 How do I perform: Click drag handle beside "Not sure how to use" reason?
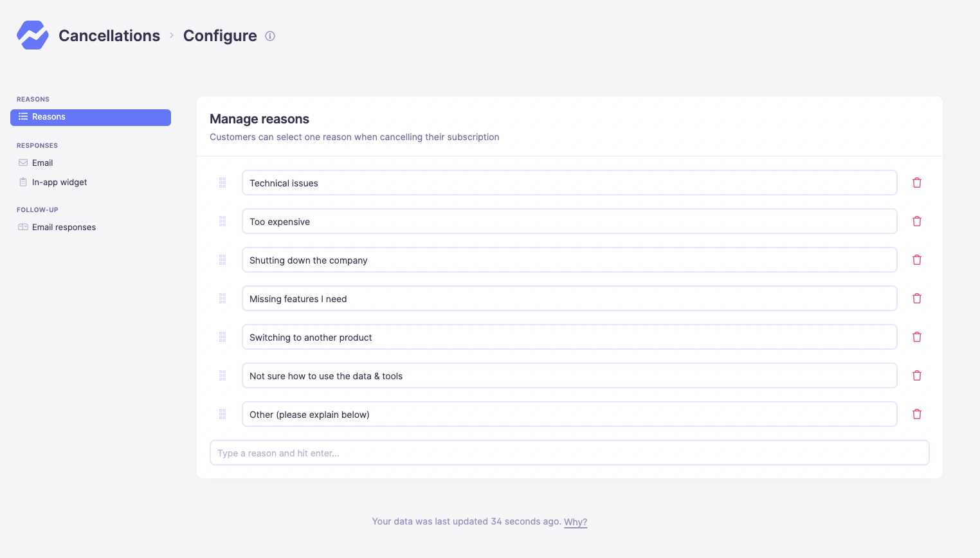coord(222,375)
